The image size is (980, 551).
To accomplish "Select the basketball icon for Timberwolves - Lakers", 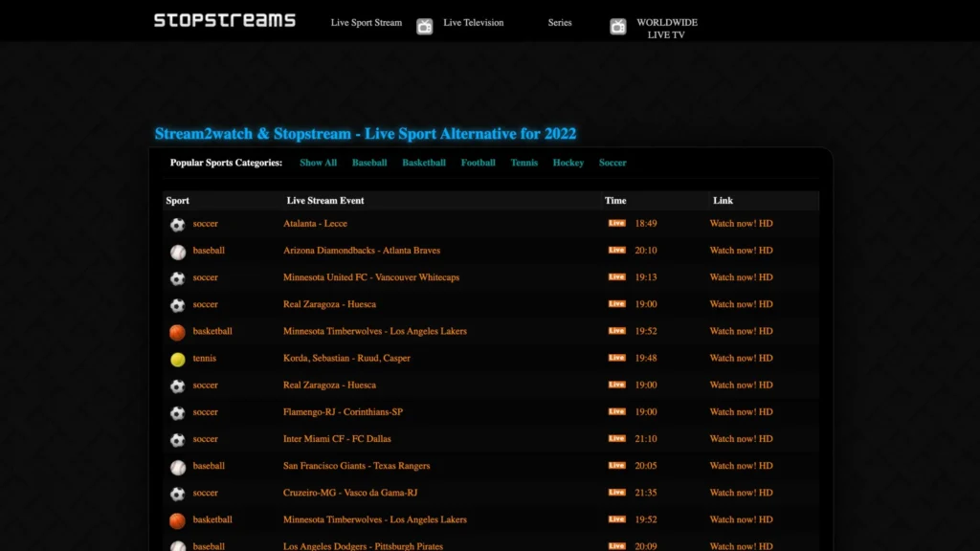I will [177, 332].
